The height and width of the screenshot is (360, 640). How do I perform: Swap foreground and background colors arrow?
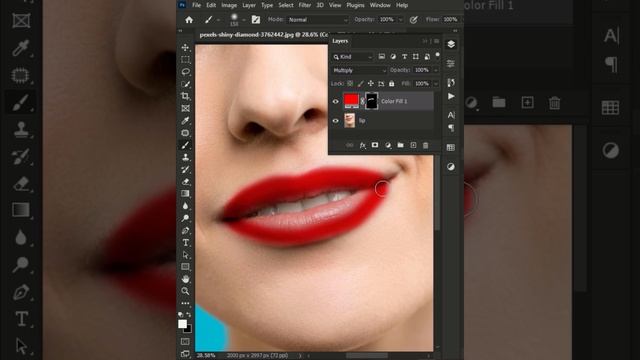[x=189, y=315]
